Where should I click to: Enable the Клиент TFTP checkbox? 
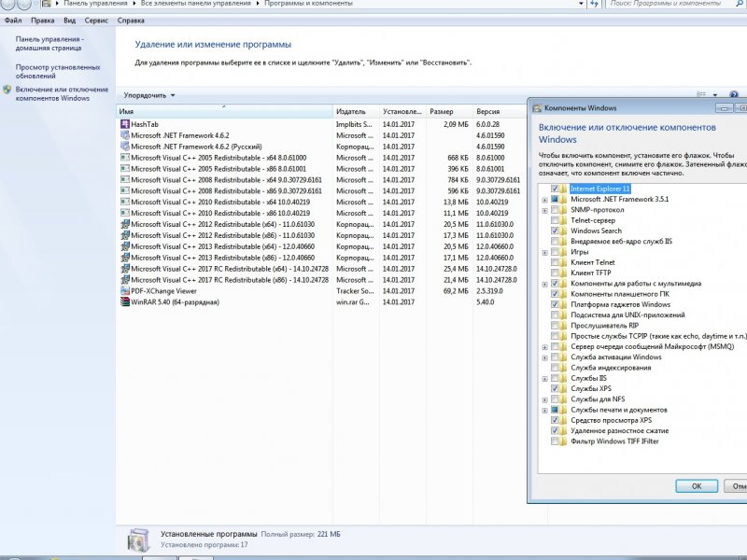point(555,273)
